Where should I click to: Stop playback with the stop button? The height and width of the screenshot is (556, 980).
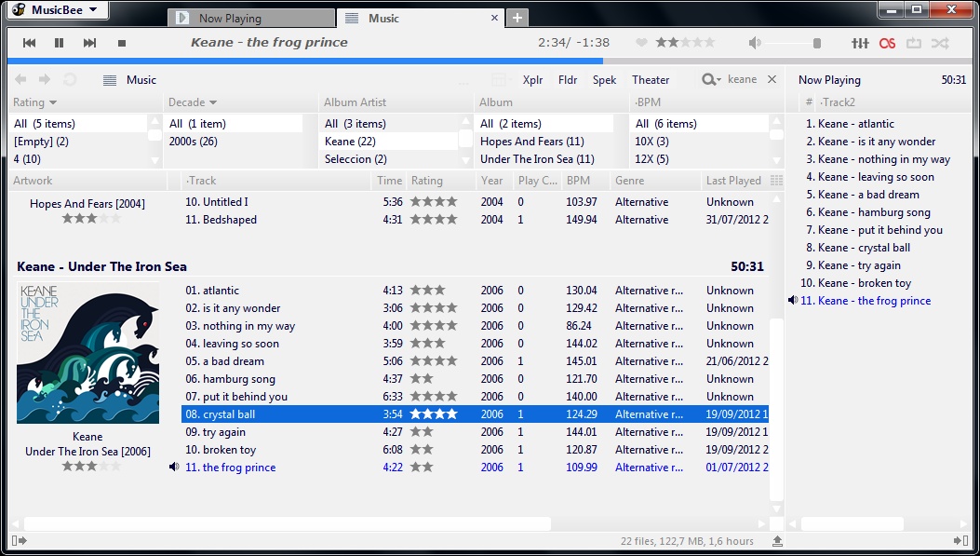click(x=121, y=43)
